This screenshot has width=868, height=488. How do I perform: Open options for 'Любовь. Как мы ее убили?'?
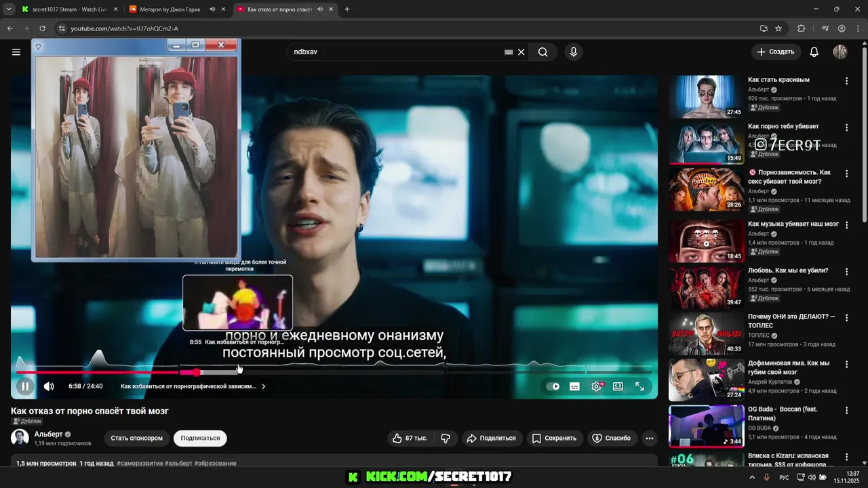pyautogui.click(x=846, y=272)
